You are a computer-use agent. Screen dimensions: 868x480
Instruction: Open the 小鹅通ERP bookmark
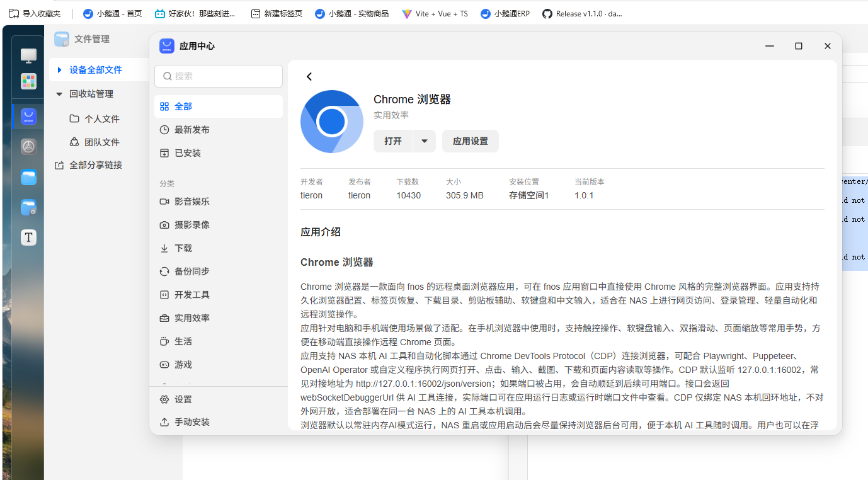[505, 13]
